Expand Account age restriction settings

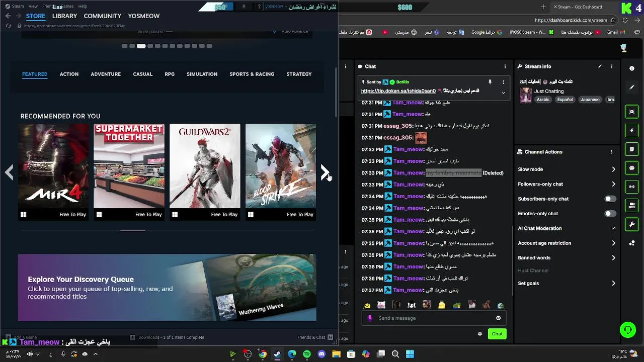pos(613,243)
